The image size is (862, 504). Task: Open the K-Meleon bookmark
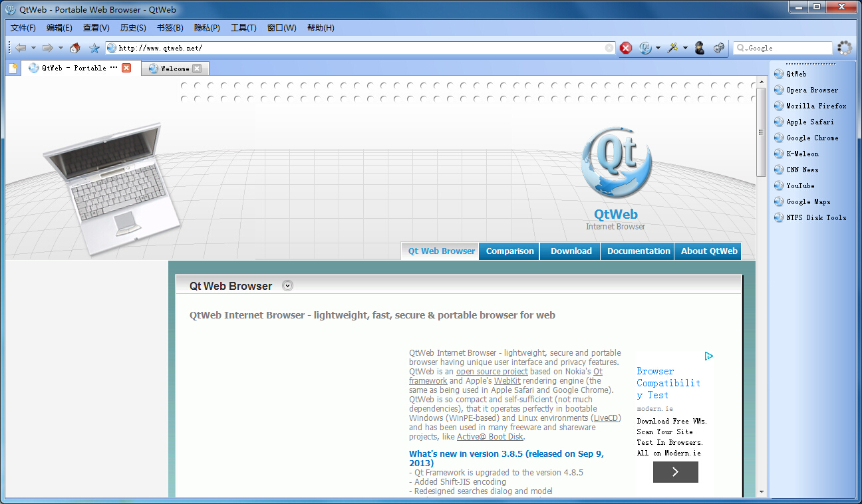[797, 154]
